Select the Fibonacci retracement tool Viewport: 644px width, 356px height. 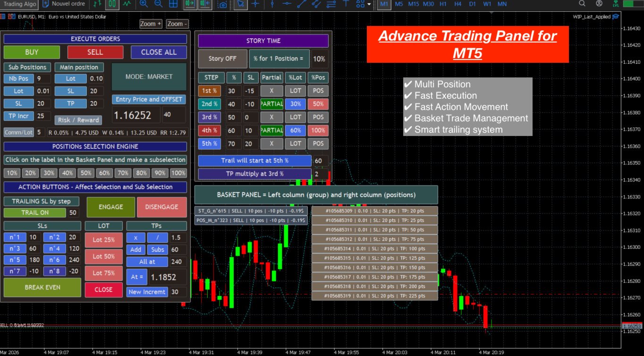(x=331, y=4)
